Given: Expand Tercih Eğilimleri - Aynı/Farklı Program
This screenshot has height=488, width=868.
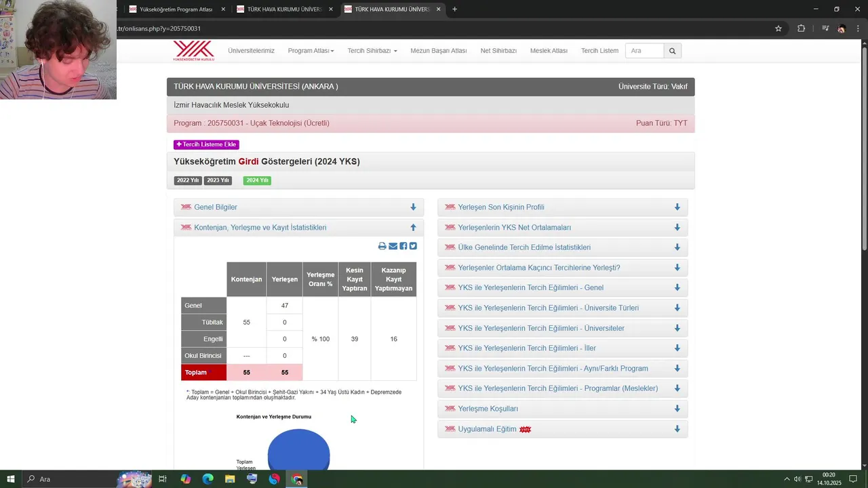Looking at the screenshot, I should coord(562,369).
